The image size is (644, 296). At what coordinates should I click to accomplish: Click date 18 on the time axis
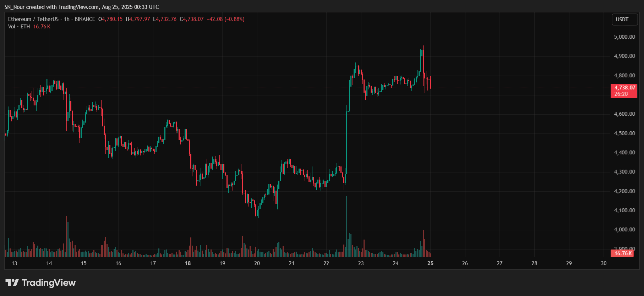188,263
